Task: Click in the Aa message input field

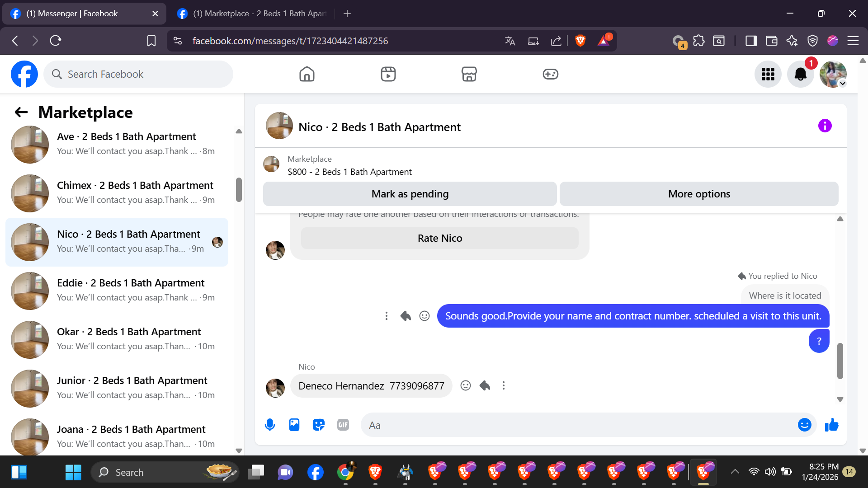Action: [x=579, y=425]
